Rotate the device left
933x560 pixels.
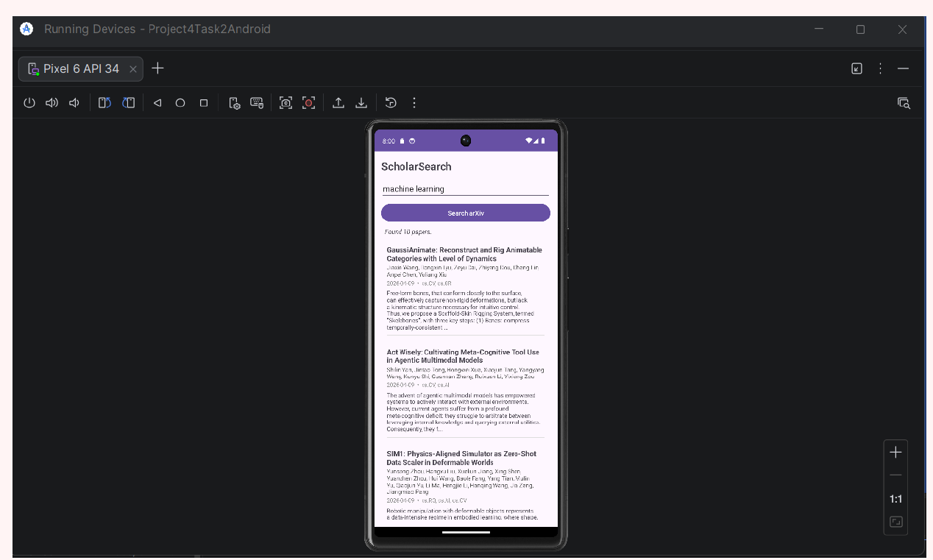click(104, 103)
